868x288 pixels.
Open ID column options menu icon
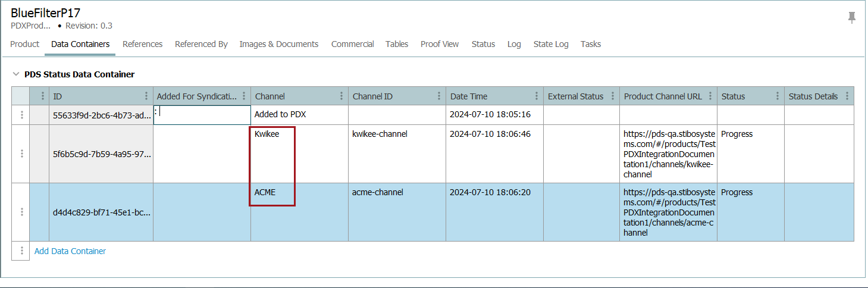point(146,96)
